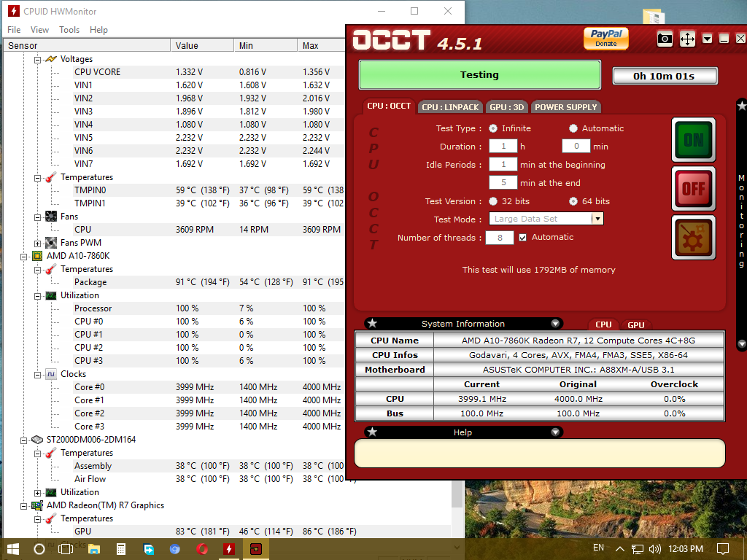Click the Duration minutes input field

(x=576, y=146)
